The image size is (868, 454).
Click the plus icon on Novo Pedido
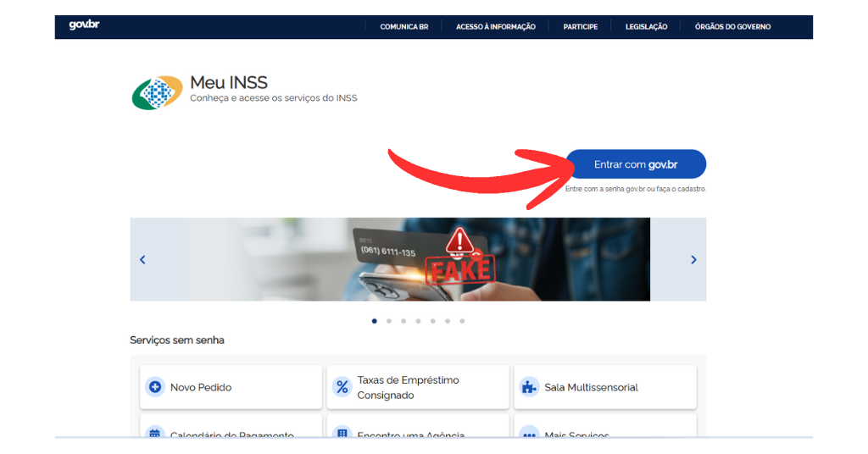[x=155, y=387]
